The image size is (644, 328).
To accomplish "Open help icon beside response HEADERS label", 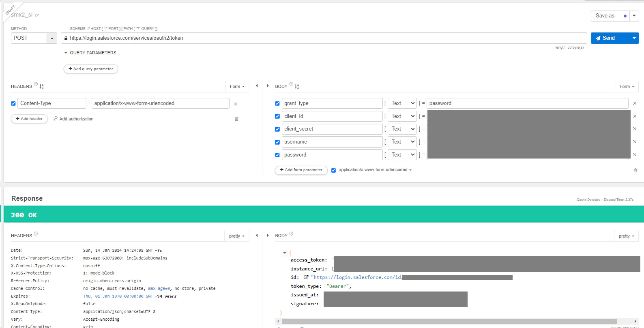I will click(36, 234).
